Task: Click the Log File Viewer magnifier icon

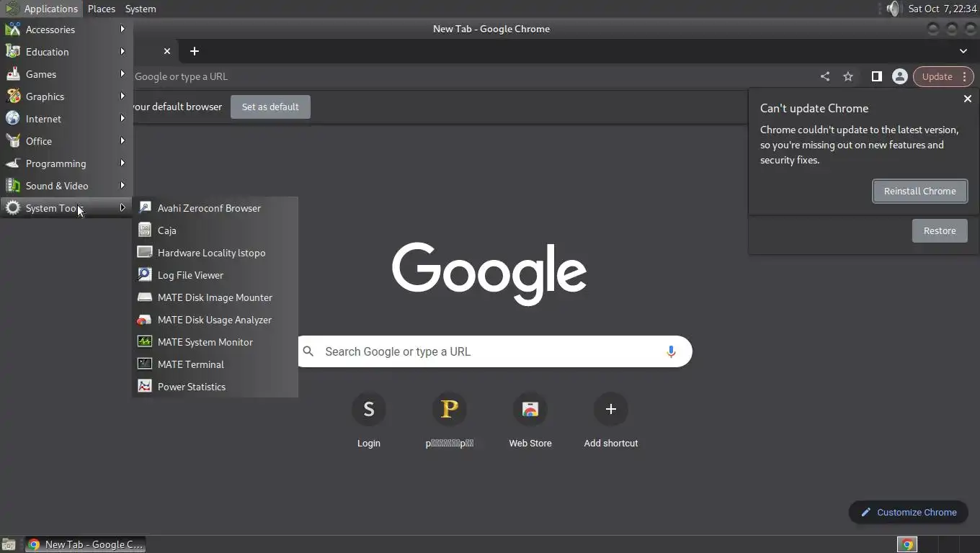Action: [x=145, y=275]
